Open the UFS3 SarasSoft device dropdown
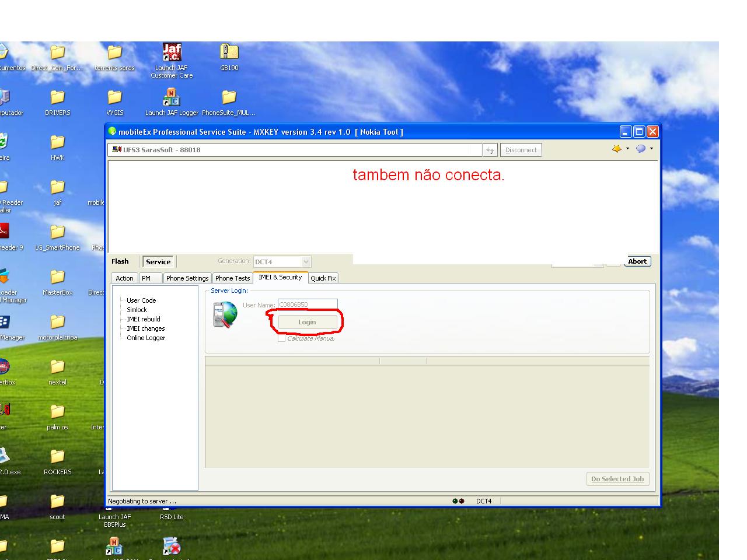The width and height of the screenshot is (747, 560). pyautogui.click(x=295, y=150)
